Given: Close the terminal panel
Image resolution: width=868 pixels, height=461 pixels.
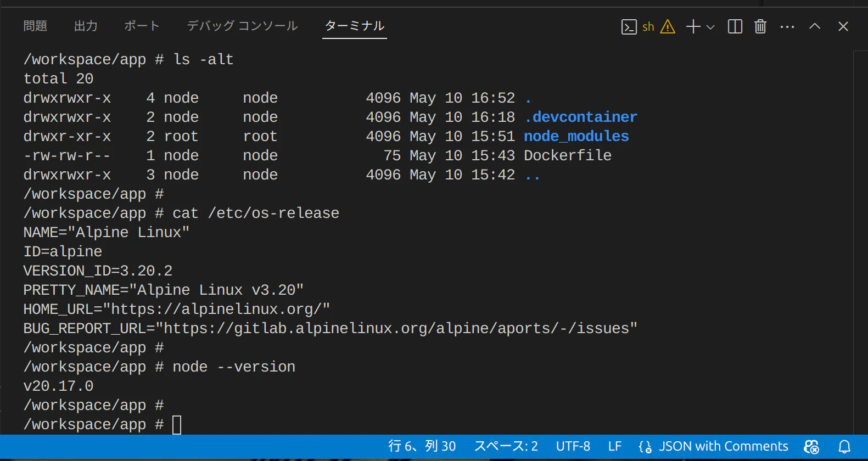Looking at the screenshot, I should coord(843,26).
